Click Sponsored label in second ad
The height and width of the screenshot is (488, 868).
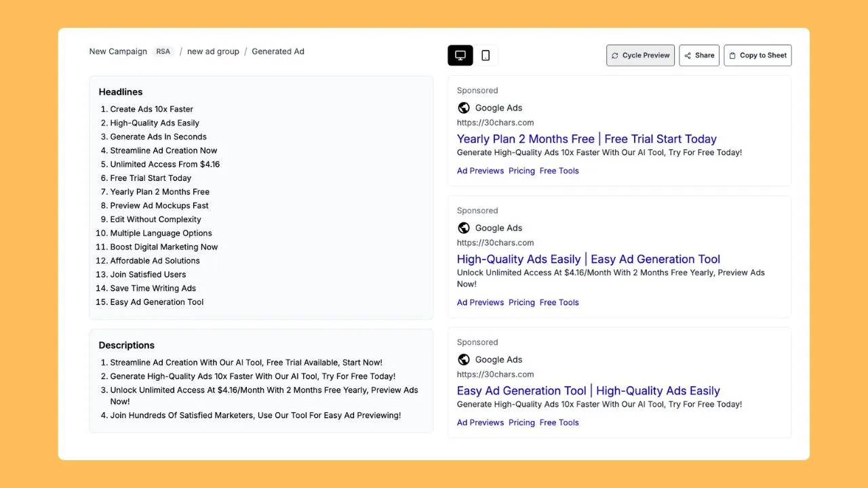pos(477,211)
